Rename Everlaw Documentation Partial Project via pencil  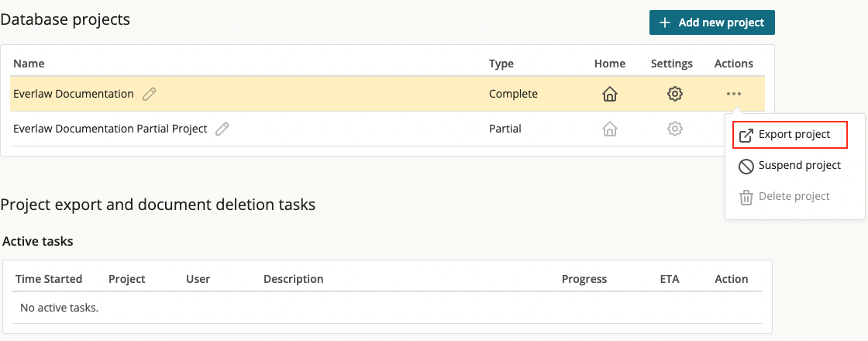click(222, 129)
